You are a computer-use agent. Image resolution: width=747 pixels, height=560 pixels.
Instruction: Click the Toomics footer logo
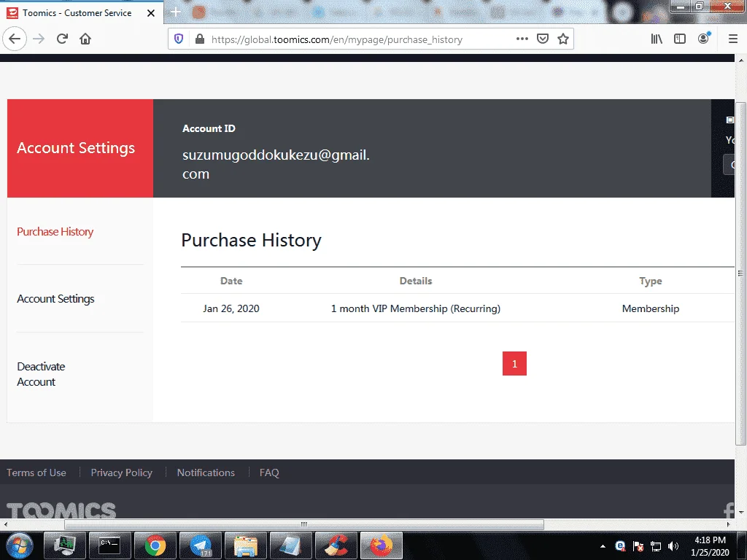tap(61, 510)
